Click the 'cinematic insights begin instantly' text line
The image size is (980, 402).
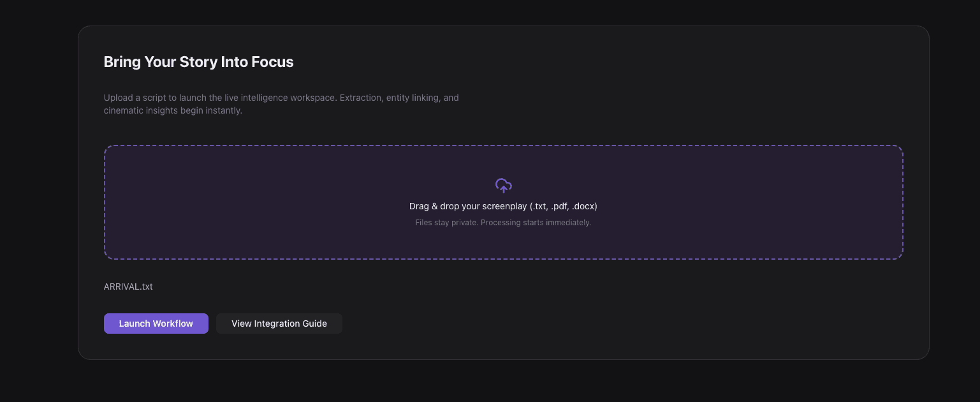(x=173, y=110)
